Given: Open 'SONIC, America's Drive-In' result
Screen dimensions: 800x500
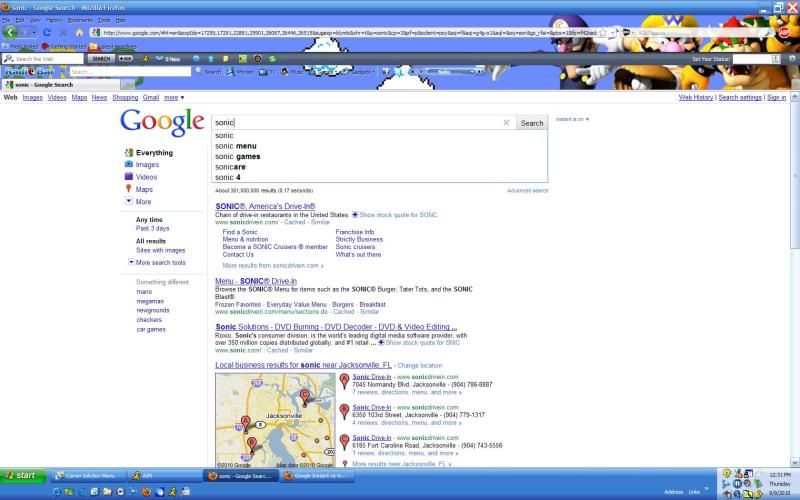Looking at the screenshot, I should coord(265,206).
